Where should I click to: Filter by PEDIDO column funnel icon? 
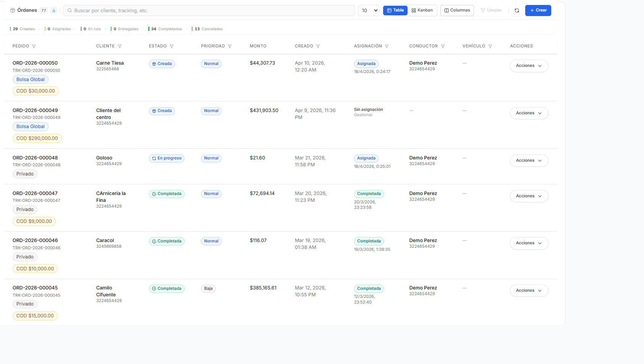(x=34, y=46)
